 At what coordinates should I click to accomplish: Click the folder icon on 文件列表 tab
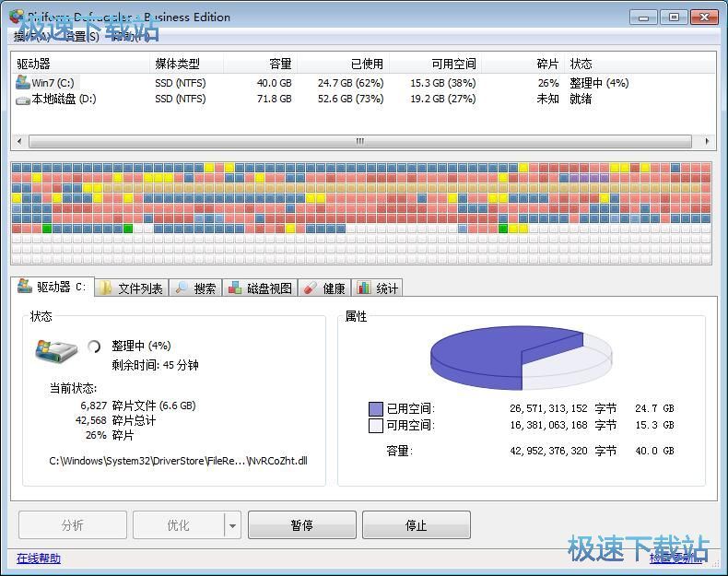pos(107,288)
